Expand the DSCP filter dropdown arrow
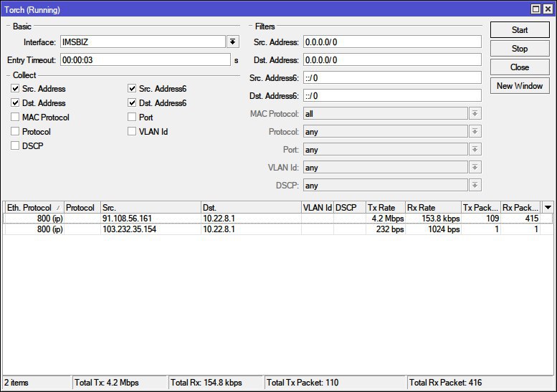This screenshot has height=392, width=557. [x=475, y=186]
